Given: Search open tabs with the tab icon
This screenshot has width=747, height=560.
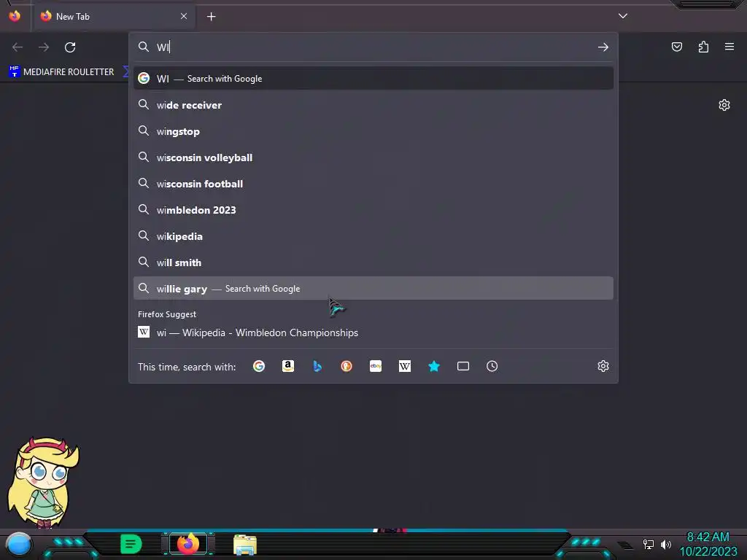Looking at the screenshot, I should point(463,366).
